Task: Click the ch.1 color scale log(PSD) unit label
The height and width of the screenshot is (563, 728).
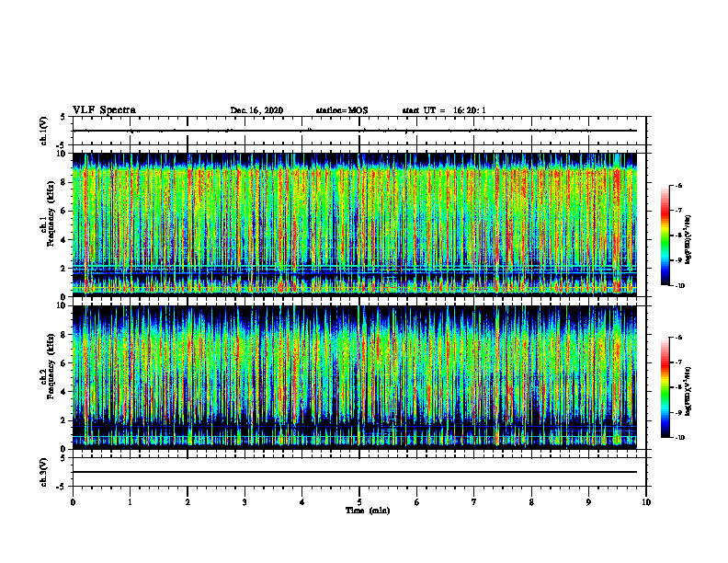Action: (x=688, y=240)
